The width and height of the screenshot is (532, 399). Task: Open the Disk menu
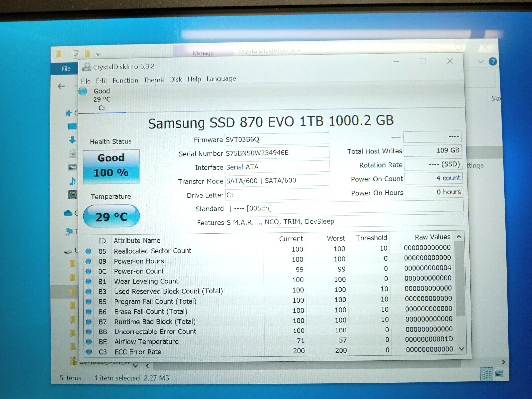click(175, 80)
